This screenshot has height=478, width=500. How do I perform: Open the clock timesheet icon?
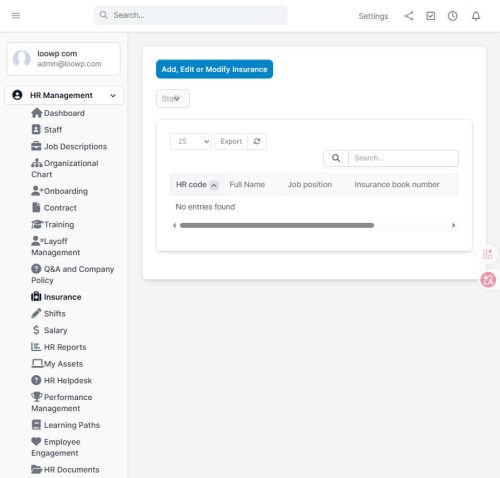click(x=453, y=16)
